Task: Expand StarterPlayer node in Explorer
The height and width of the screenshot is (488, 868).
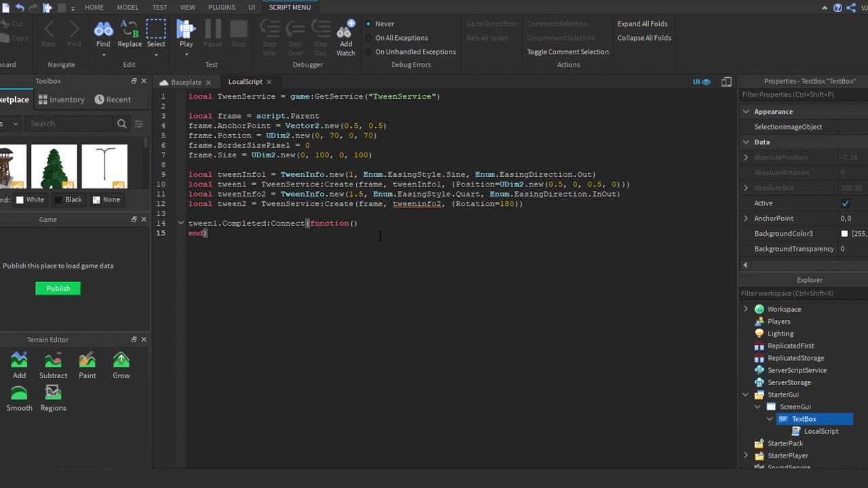Action: [x=746, y=455]
